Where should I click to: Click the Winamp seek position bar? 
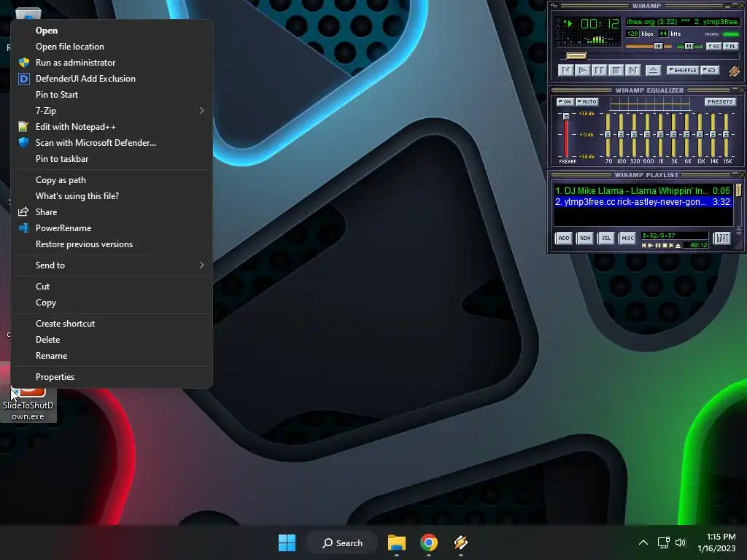click(648, 56)
